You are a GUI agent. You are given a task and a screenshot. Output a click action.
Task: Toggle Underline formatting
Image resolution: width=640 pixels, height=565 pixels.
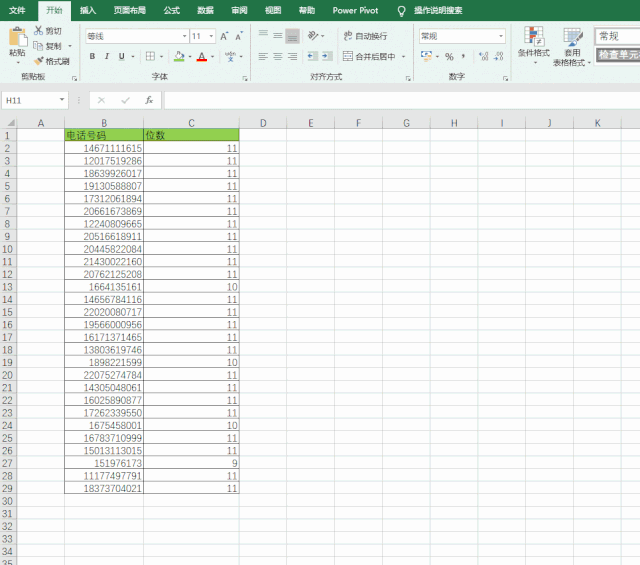(x=122, y=56)
